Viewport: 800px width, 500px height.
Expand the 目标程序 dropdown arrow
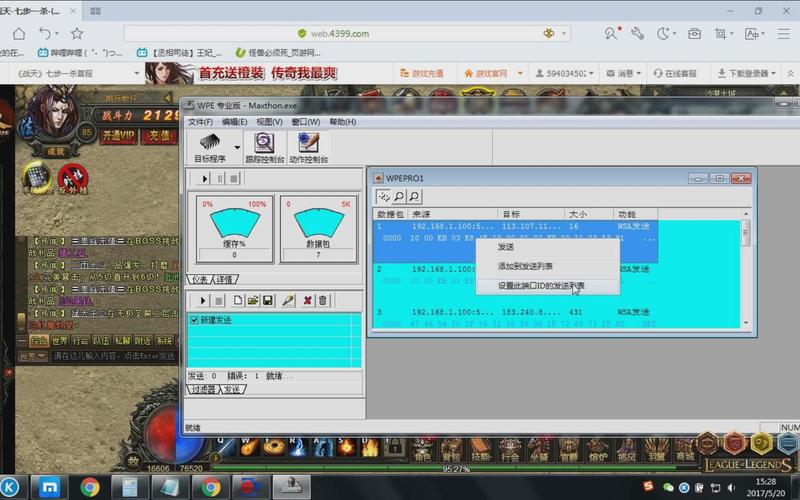tap(237, 147)
